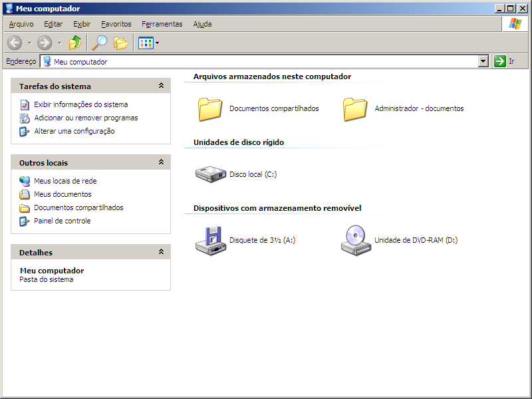Image resolution: width=532 pixels, height=399 pixels.
Task: Click the Windows flag logo
Action: 515,24
